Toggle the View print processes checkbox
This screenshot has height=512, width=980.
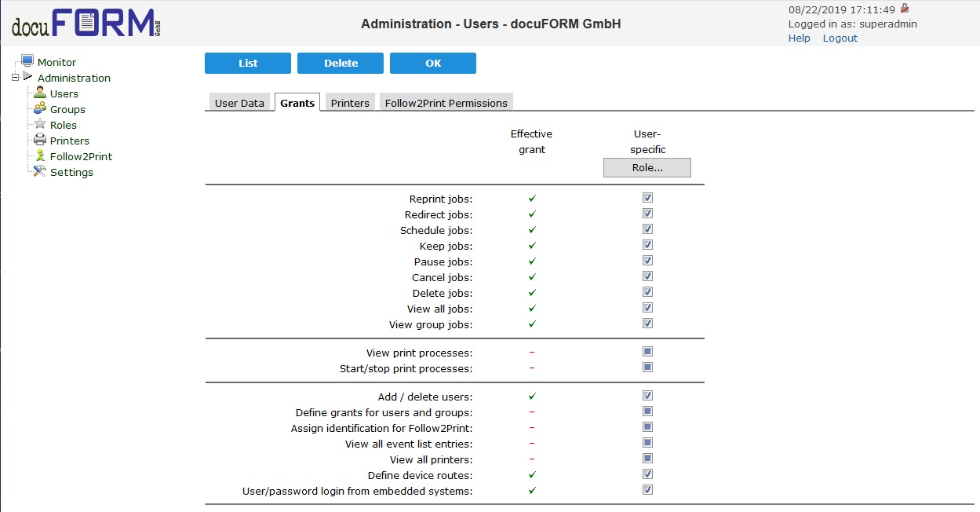coord(647,352)
